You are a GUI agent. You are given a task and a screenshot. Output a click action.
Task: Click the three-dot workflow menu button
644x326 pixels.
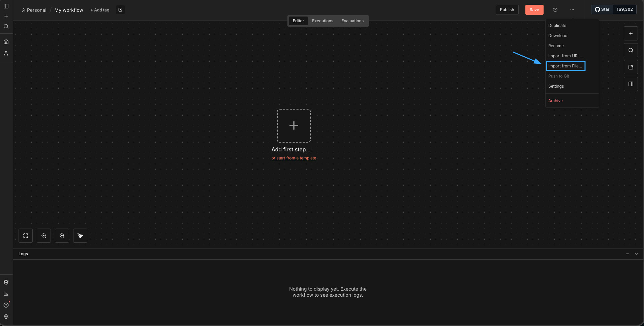pyautogui.click(x=572, y=10)
